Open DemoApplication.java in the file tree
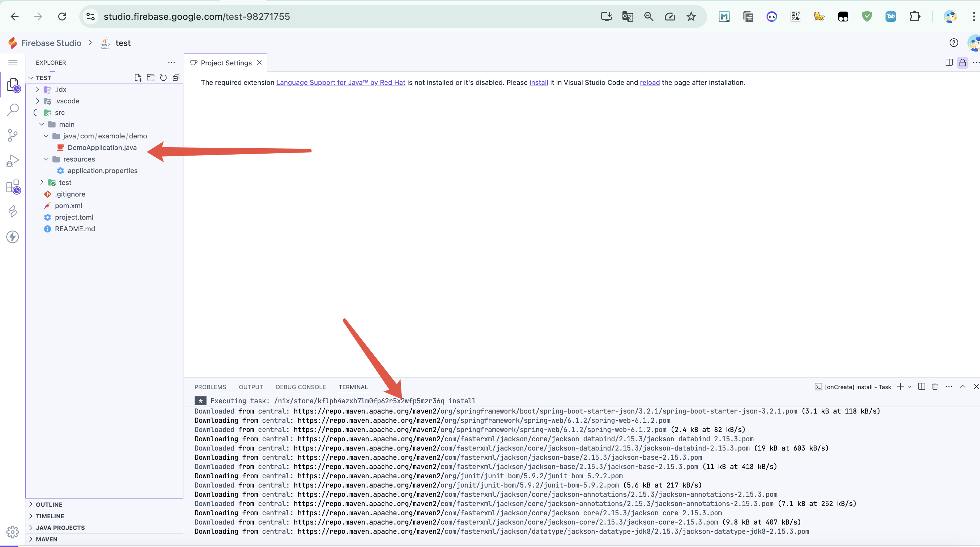980x547 pixels. tap(102, 148)
